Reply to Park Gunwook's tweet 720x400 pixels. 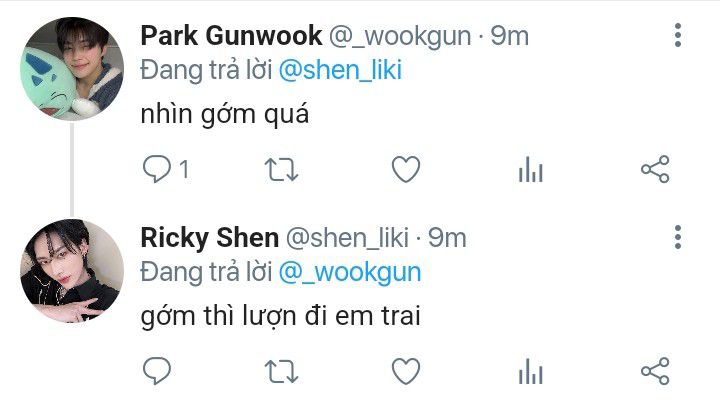pos(157,169)
